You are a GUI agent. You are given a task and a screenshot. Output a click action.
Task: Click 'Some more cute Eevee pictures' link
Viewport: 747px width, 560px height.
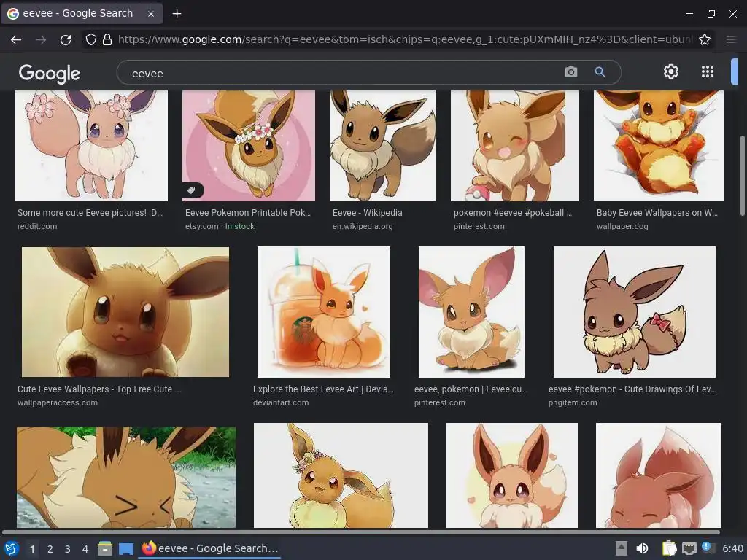pos(90,213)
